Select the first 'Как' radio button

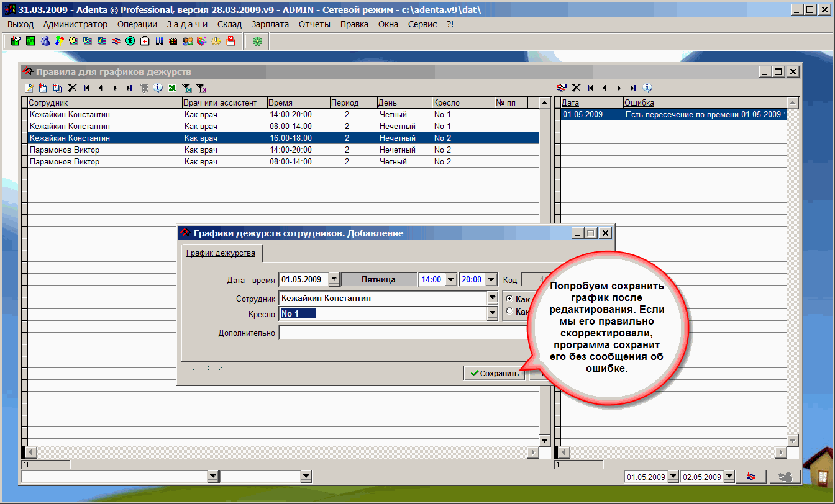pyautogui.click(x=510, y=299)
